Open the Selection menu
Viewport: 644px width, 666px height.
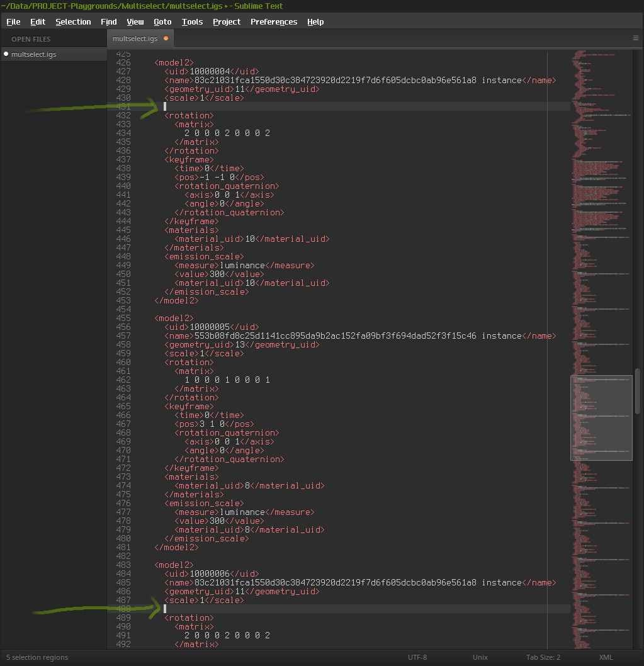click(73, 21)
